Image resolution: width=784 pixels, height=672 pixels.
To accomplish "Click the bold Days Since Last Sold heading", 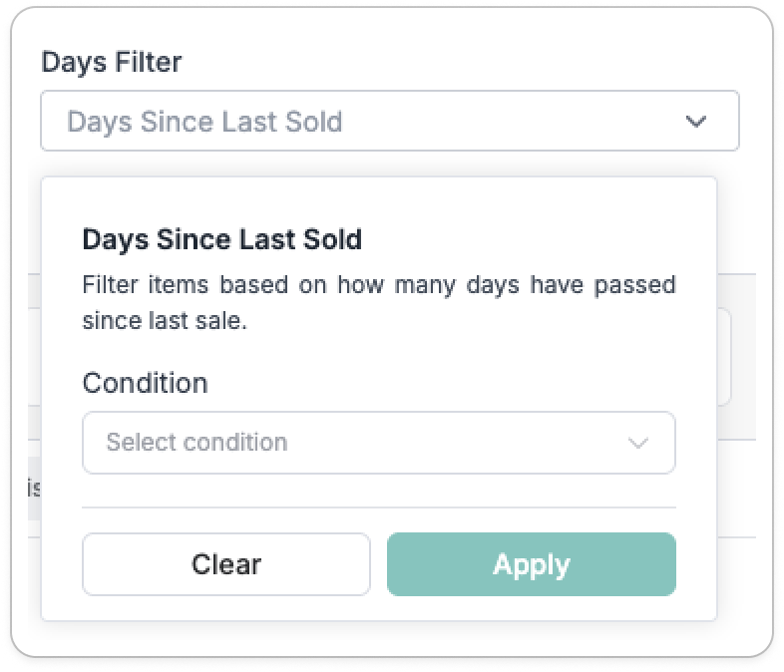I will pyautogui.click(x=221, y=239).
